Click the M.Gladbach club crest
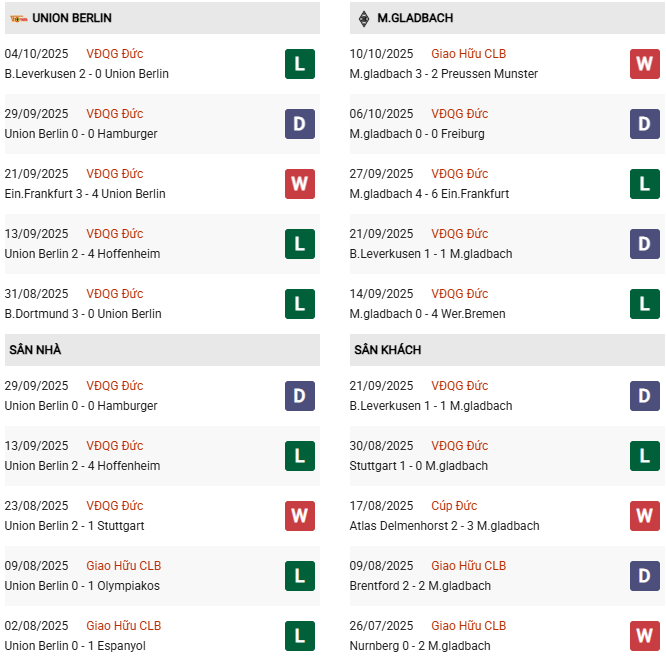Image resolution: width=666 pixels, height=660 pixels. 362,18
